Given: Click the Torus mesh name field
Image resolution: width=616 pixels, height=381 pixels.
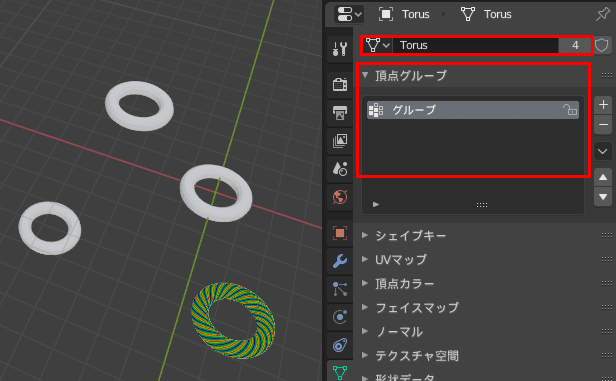Looking at the screenshot, I should pos(475,45).
